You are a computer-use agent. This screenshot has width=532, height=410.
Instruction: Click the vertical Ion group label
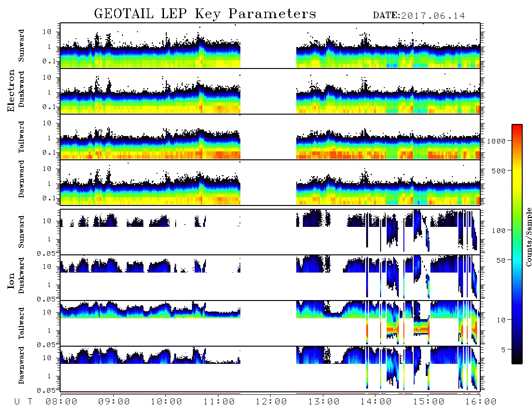(x=11, y=280)
